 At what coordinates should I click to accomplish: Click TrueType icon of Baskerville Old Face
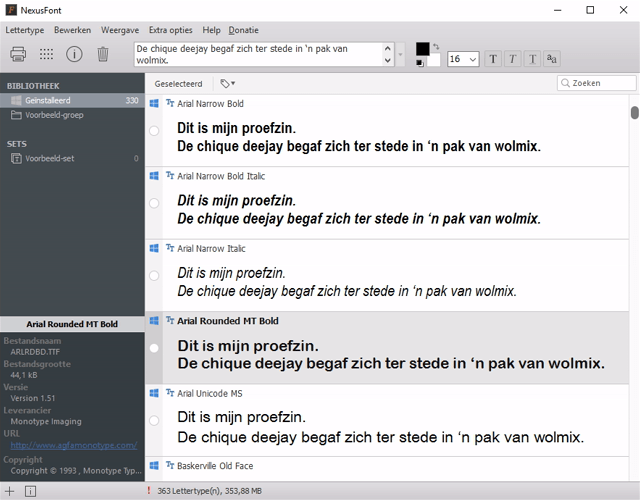tap(170, 465)
